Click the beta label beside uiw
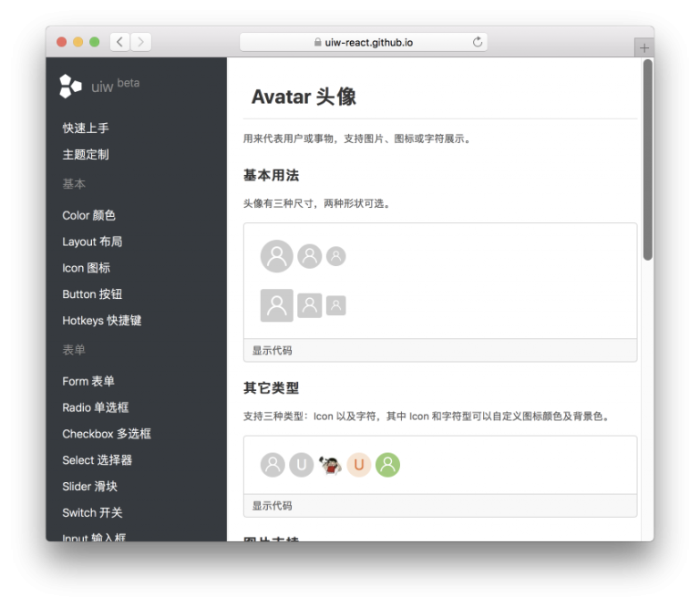Screen dimensions: 700x607 [129, 83]
